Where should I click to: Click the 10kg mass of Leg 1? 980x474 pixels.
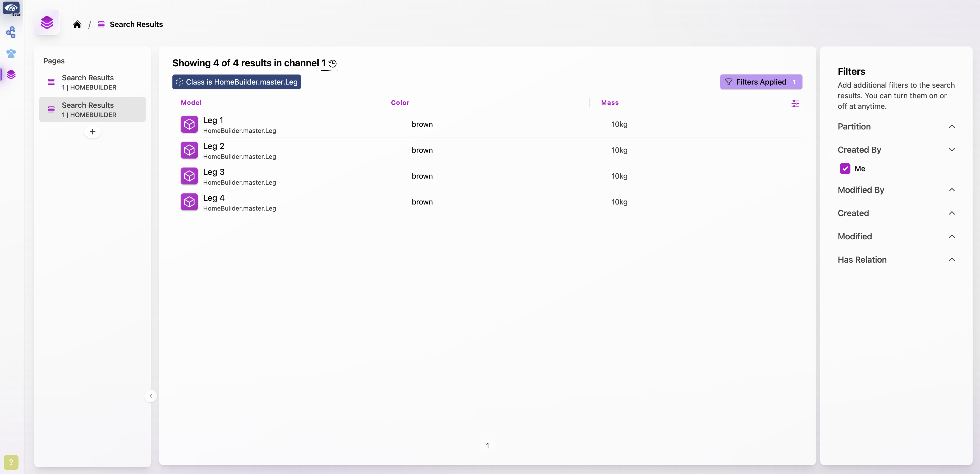(619, 124)
